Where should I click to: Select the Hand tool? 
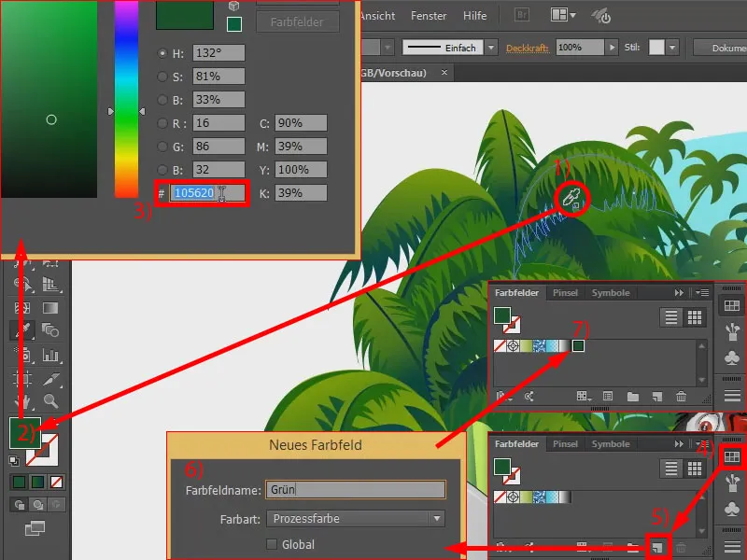(22, 401)
